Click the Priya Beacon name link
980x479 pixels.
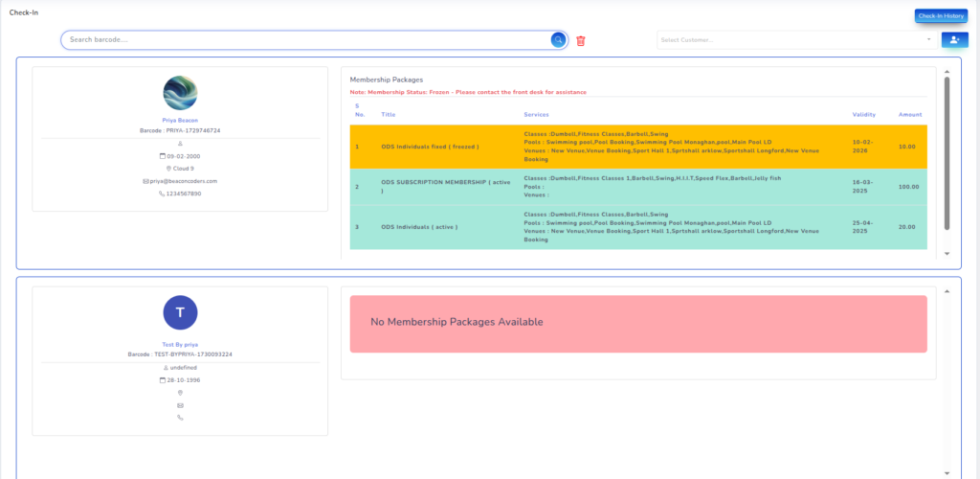180,121
